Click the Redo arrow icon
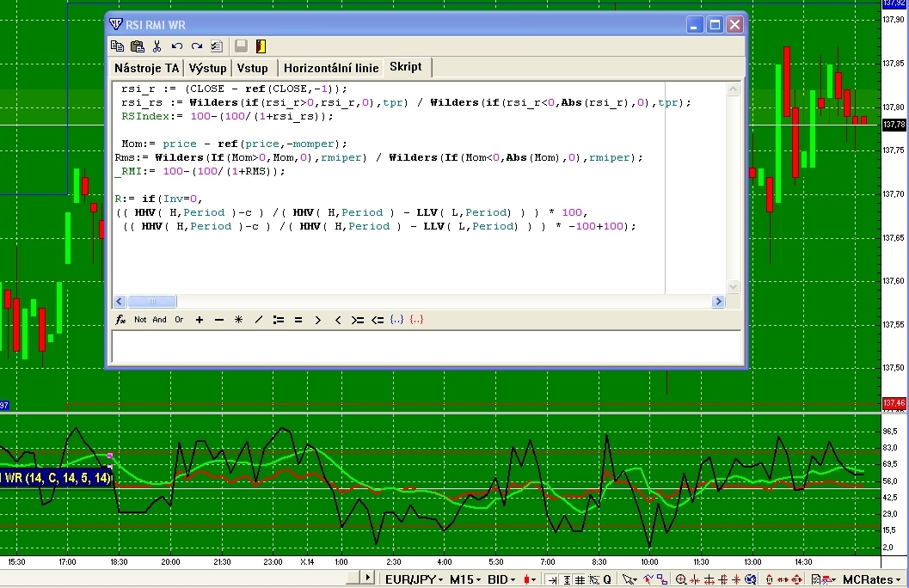 (196, 46)
